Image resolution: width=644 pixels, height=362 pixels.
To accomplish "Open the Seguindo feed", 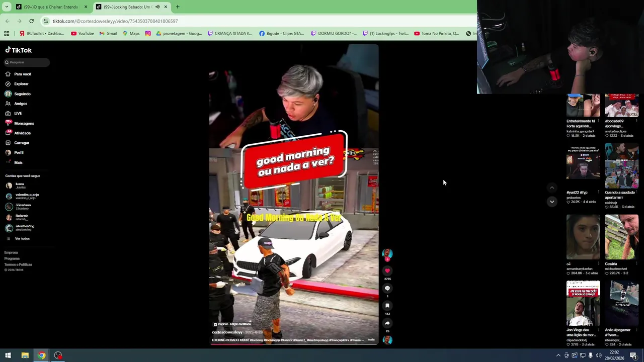I will [18, 94].
